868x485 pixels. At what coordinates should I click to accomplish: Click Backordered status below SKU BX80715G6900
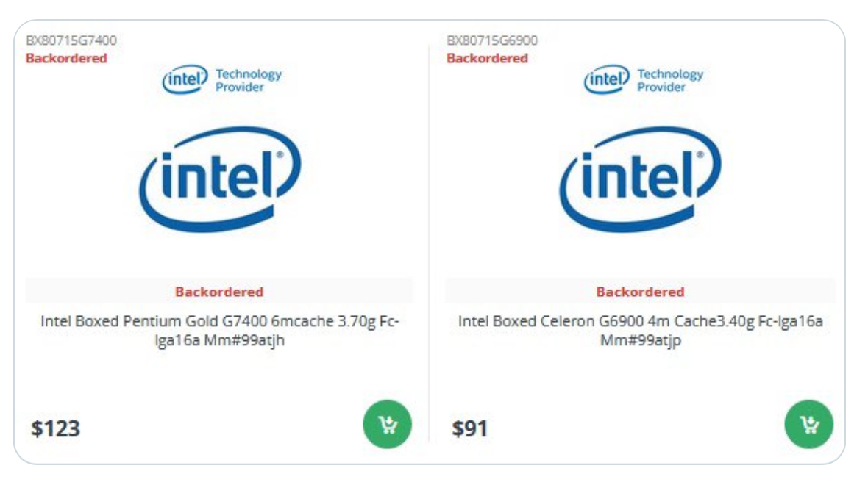487,58
